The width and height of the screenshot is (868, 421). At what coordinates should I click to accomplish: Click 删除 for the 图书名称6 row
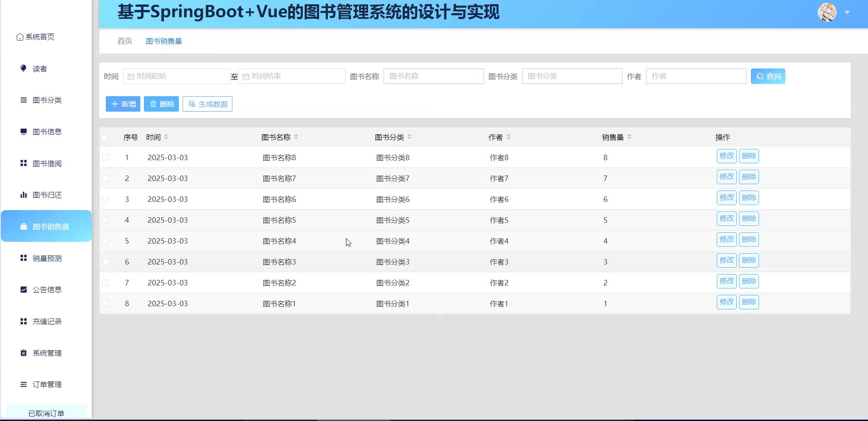point(749,198)
